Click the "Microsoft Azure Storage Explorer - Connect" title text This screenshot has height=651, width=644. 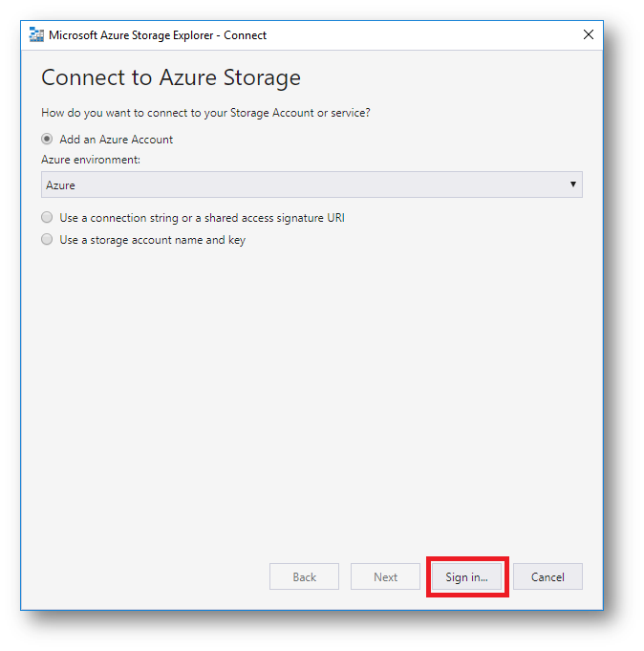pyautogui.click(x=158, y=35)
